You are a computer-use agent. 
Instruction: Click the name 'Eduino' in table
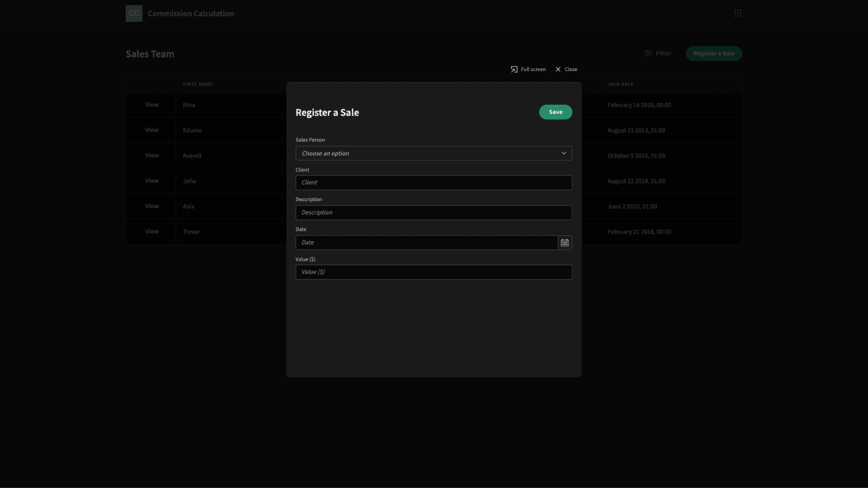(x=192, y=131)
